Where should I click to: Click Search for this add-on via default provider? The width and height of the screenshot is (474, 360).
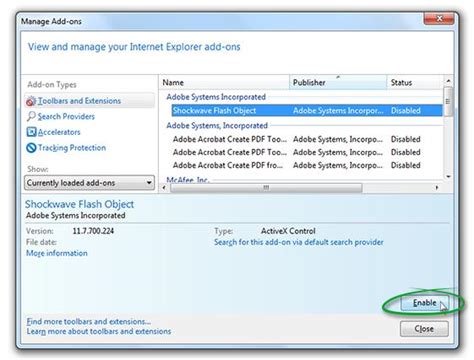tap(299, 242)
